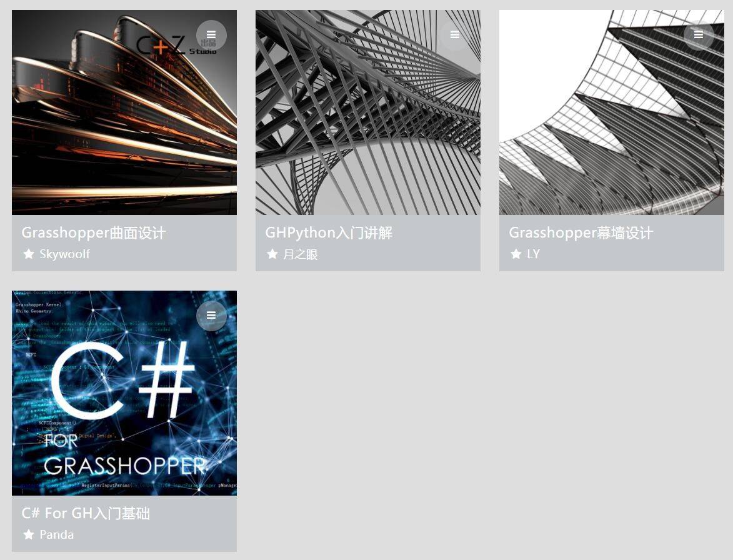733x560 pixels.
Task: Select author name Panda
Action: click(57, 534)
